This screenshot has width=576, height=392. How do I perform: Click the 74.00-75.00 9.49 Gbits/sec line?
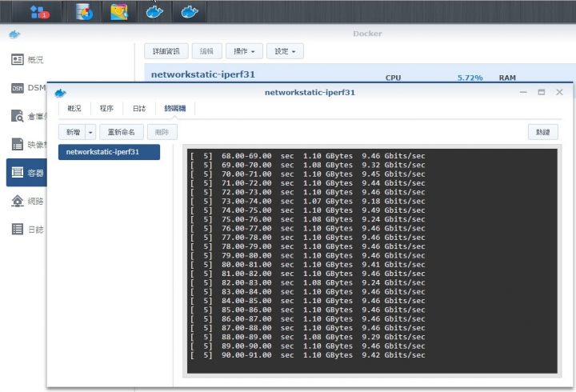point(308,210)
